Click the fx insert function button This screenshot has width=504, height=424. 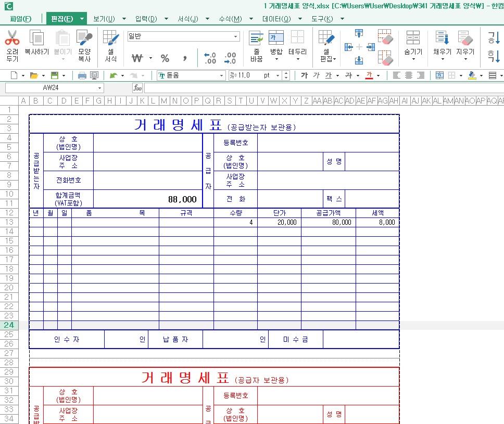(x=137, y=88)
